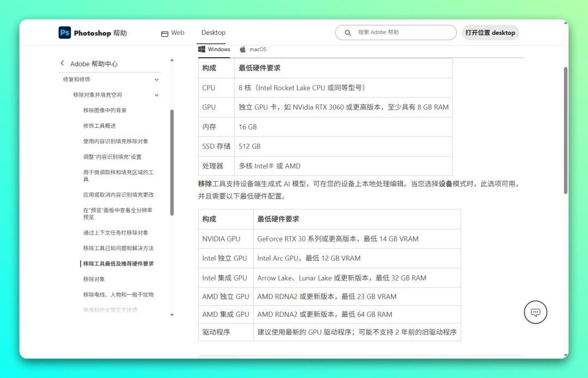Open 使用内容识别填充移除对象 article
Screen dimensions: 588x378
point(115,141)
